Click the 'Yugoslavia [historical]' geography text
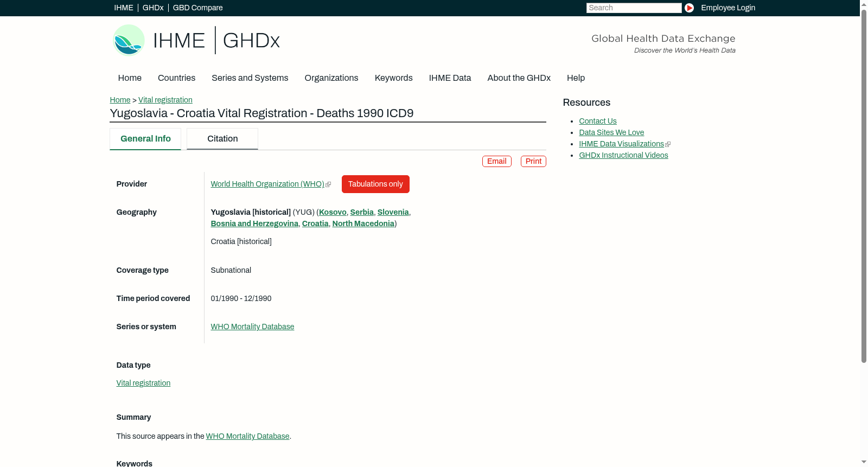This screenshot has height=467, width=868. (x=251, y=212)
